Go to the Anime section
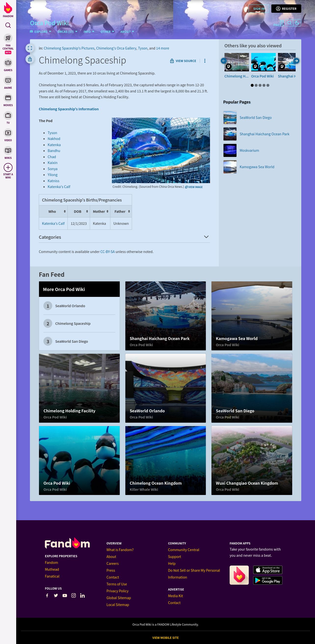 [x=8, y=83]
